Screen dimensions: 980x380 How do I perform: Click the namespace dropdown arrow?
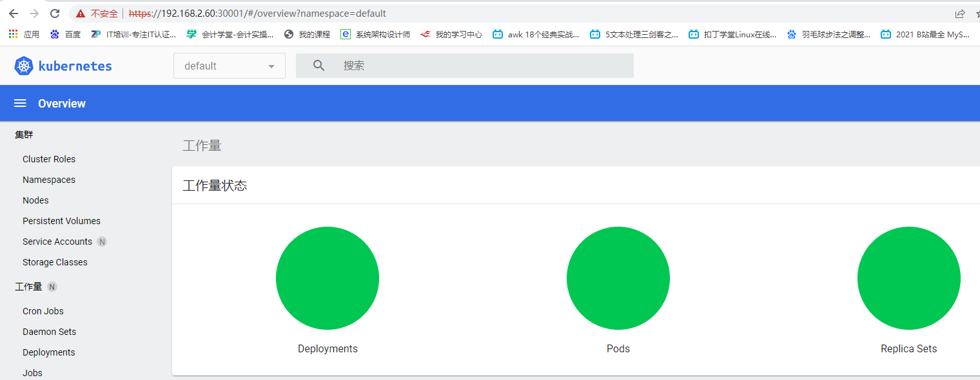[271, 66]
